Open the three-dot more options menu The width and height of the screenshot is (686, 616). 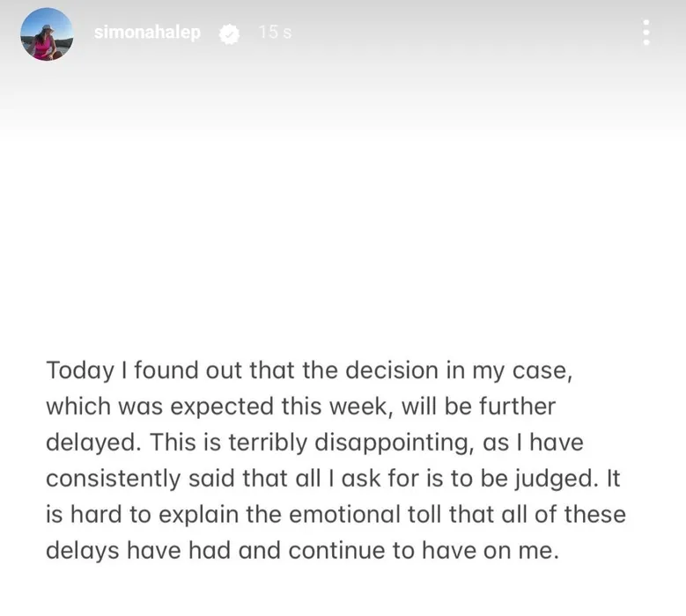tap(646, 33)
